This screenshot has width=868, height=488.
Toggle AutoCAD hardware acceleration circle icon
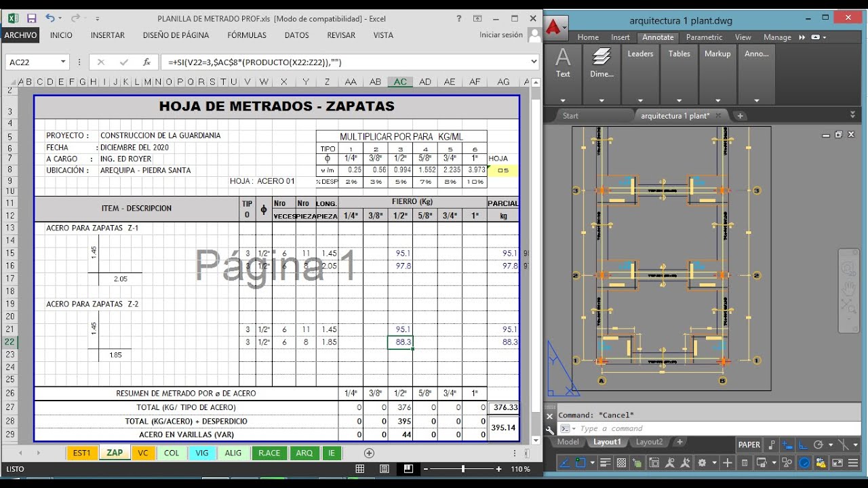click(804, 463)
